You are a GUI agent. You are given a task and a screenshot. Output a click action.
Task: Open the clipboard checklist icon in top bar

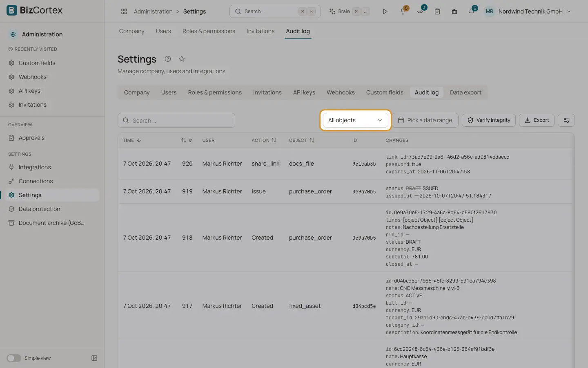(437, 11)
